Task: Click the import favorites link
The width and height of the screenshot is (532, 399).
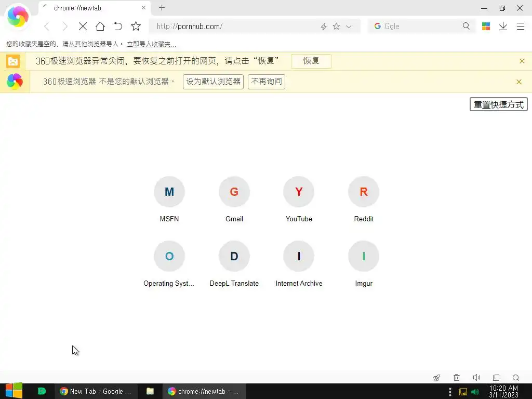Action: (x=151, y=44)
